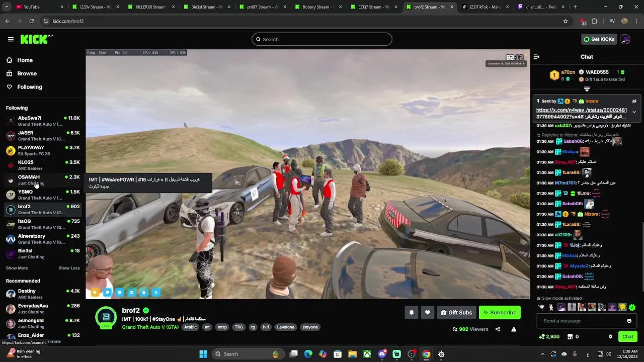Click the Search field on Kick
The width and height of the screenshot is (644, 362).
pyautogui.click(x=322, y=39)
